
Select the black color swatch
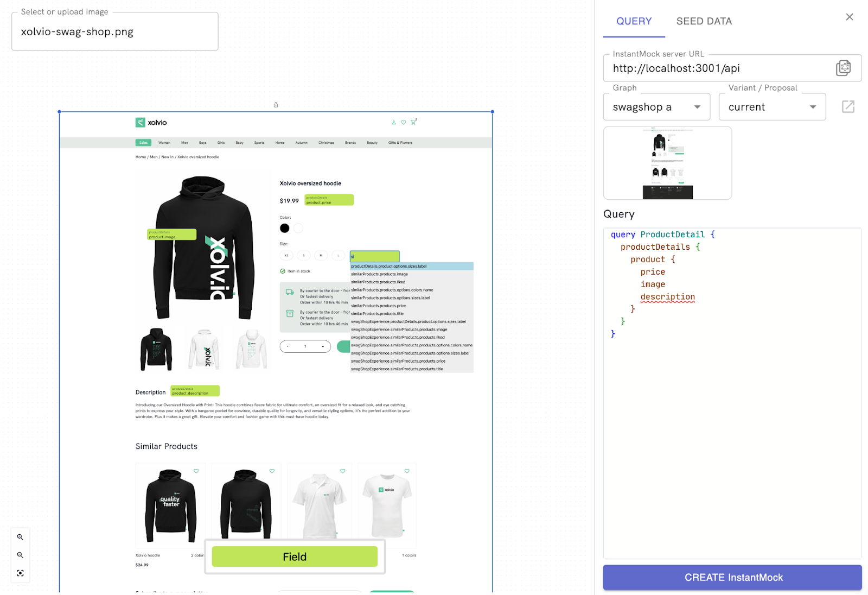click(x=285, y=228)
